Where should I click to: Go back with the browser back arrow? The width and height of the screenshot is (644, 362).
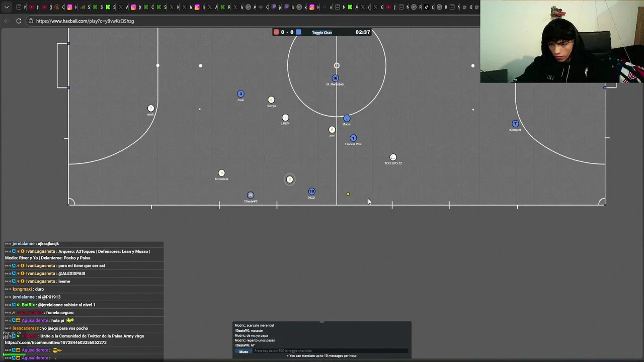click(x=6, y=21)
